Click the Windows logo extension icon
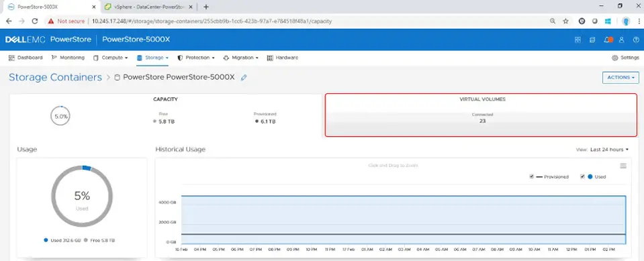 [608, 21]
